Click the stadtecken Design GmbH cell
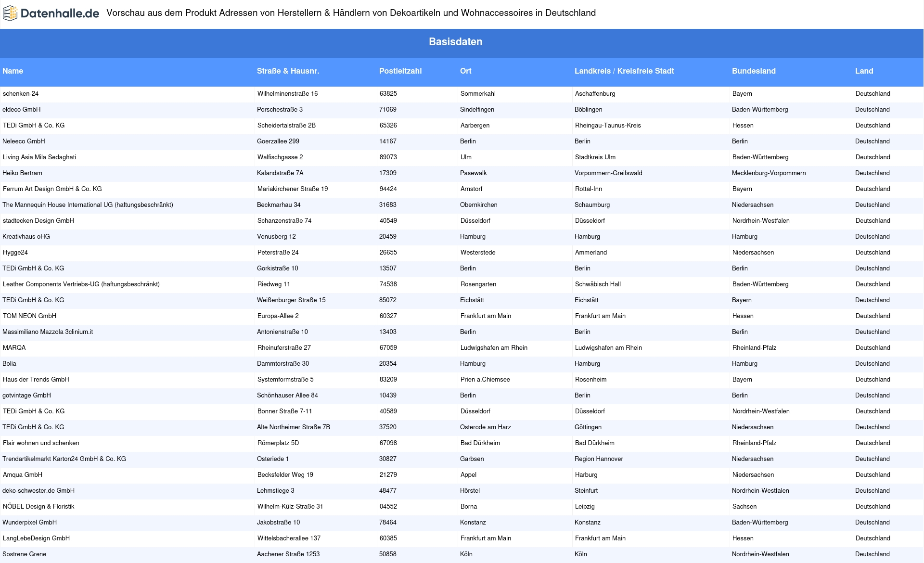924x563 pixels. [38, 221]
